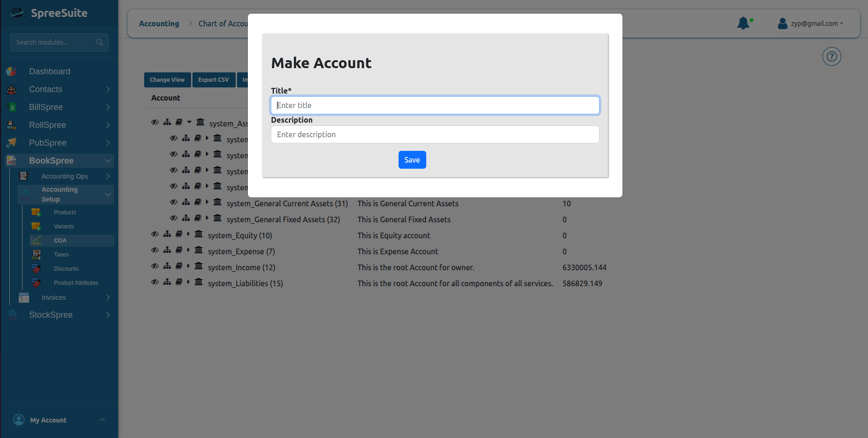
Task: Click the PubSpree megaphone icon
Action: point(12,143)
